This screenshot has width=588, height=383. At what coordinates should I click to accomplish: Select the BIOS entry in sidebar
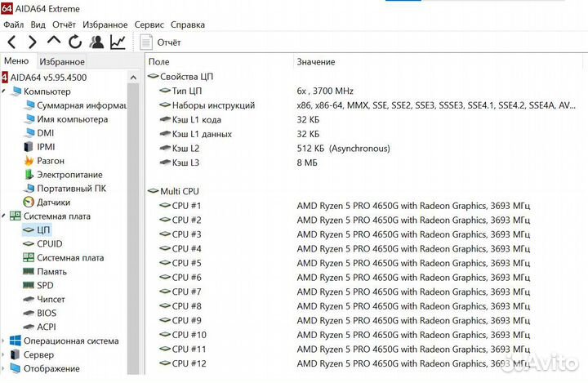tap(47, 313)
